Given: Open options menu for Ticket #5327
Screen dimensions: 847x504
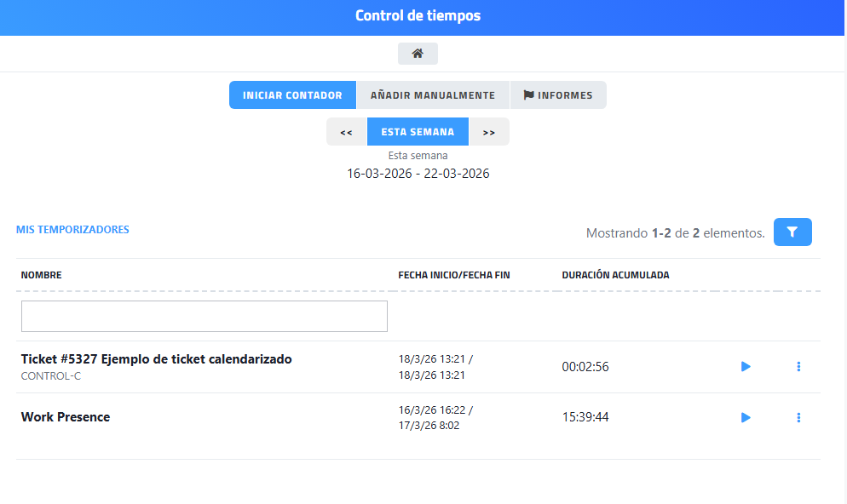Looking at the screenshot, I should [798, 367].
